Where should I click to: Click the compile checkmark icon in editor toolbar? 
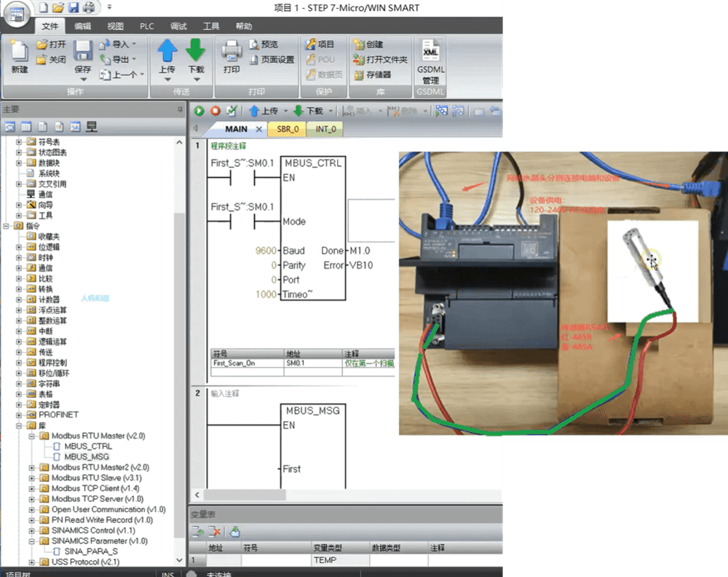[x=232, y=111]
